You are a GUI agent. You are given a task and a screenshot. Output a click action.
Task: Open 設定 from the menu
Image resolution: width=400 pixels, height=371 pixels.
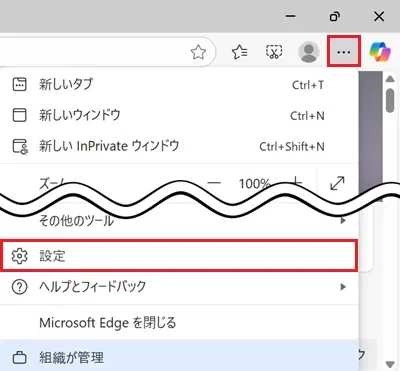pyautogui.click(x=179, y=256)
